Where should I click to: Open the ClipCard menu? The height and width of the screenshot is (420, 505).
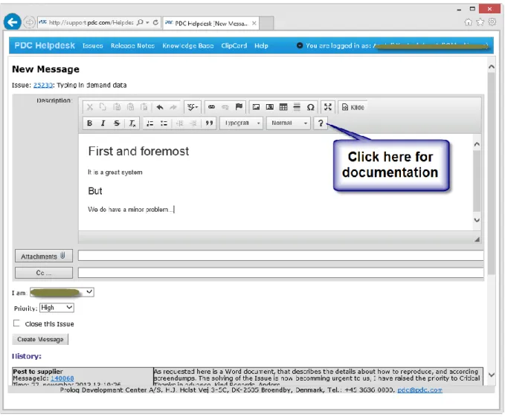point(234,45)
